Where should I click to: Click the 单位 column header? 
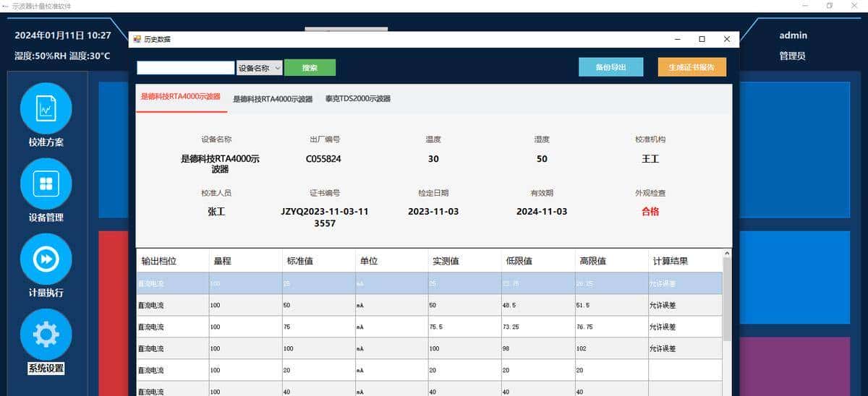pyautogui.click(x=391, y=261)
